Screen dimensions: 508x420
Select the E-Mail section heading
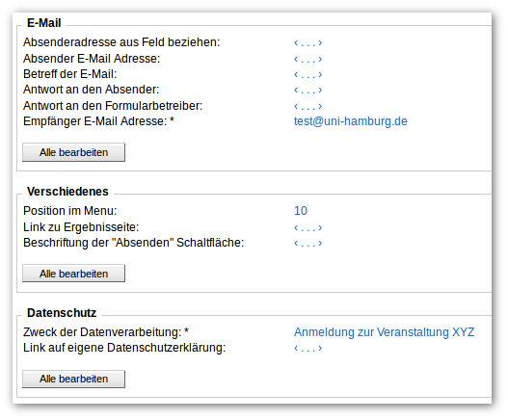[44, 23]
